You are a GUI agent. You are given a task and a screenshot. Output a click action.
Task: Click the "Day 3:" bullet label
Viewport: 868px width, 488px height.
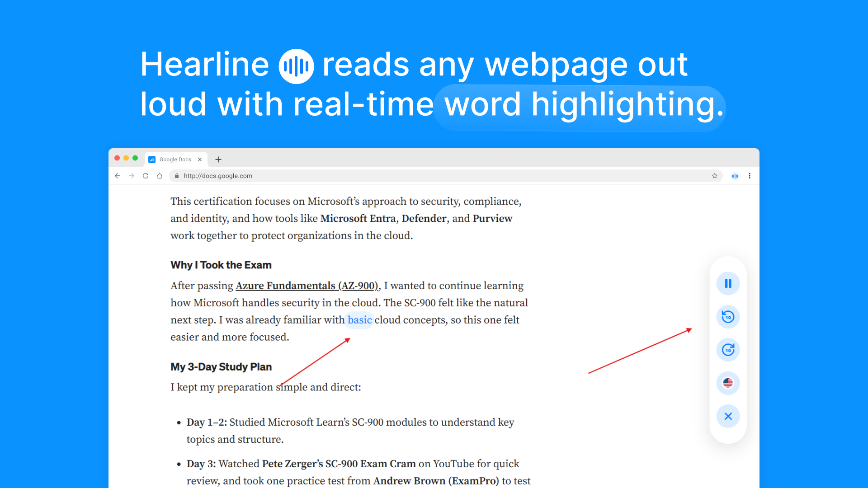point(201,464)
